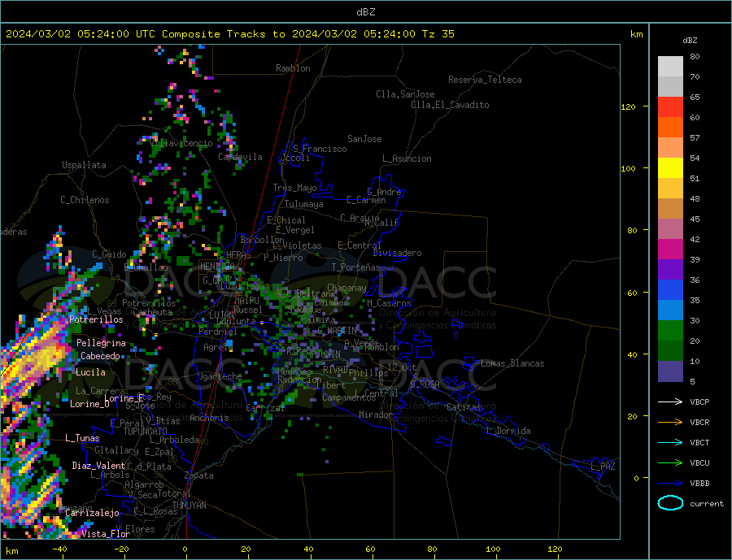
Task: Click the VBCR legend label
Action: tap(699, 423)
